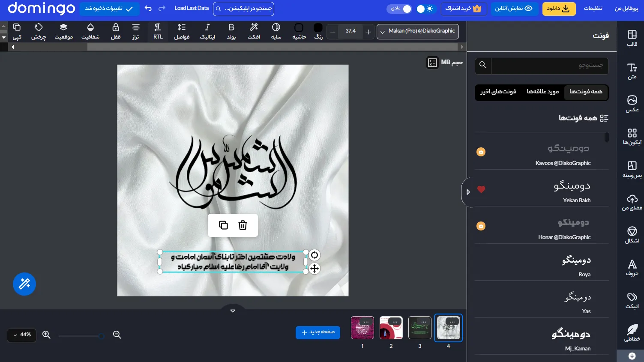Select the Honar @DiakoGraphic font

point(542,225)
